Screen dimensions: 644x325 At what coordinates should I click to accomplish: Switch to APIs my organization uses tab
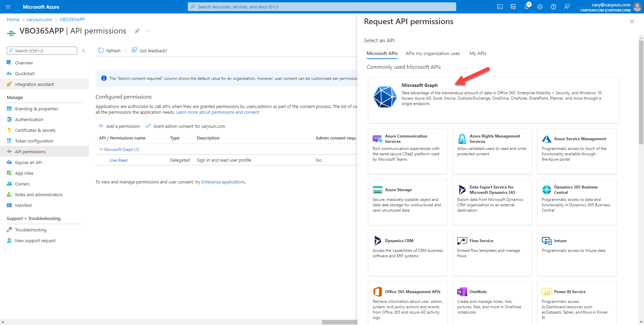click(433, 53)
